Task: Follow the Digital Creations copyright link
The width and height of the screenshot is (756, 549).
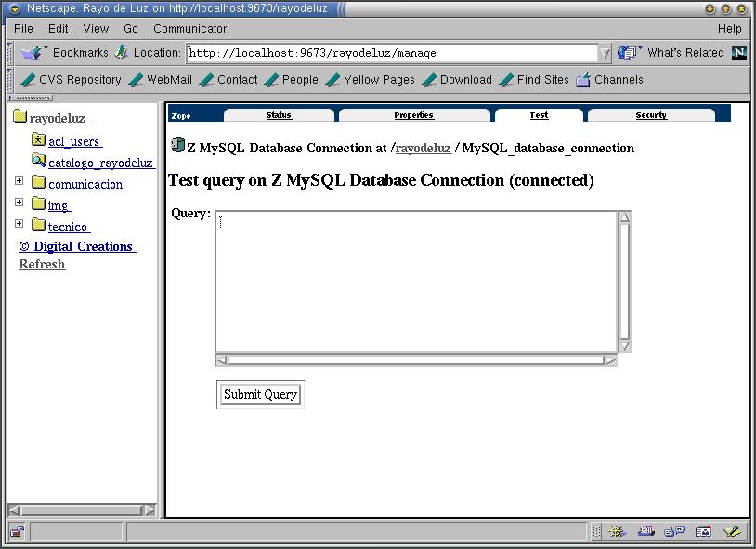Action: pos(78,246)
